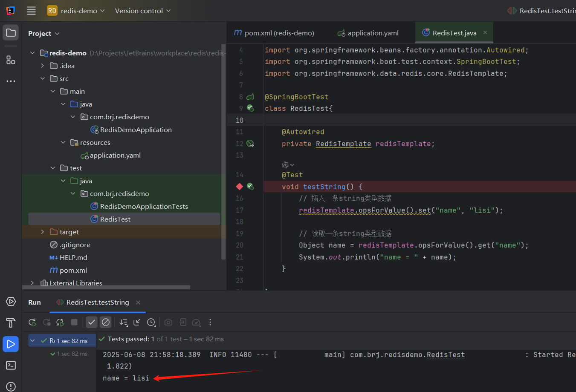Open the Project tool window icon
Screen dimensions: 576x392
pyautogui.click(x=11, y=32)
